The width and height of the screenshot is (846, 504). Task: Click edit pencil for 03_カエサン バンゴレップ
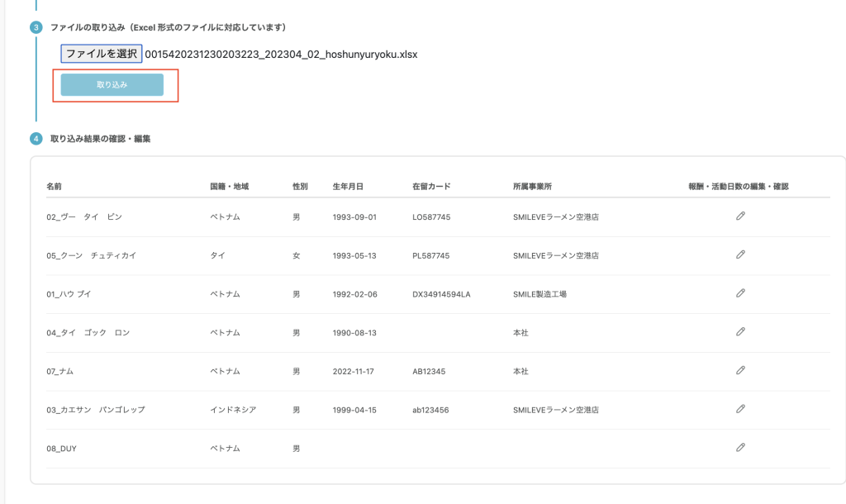tap(740, 409)
